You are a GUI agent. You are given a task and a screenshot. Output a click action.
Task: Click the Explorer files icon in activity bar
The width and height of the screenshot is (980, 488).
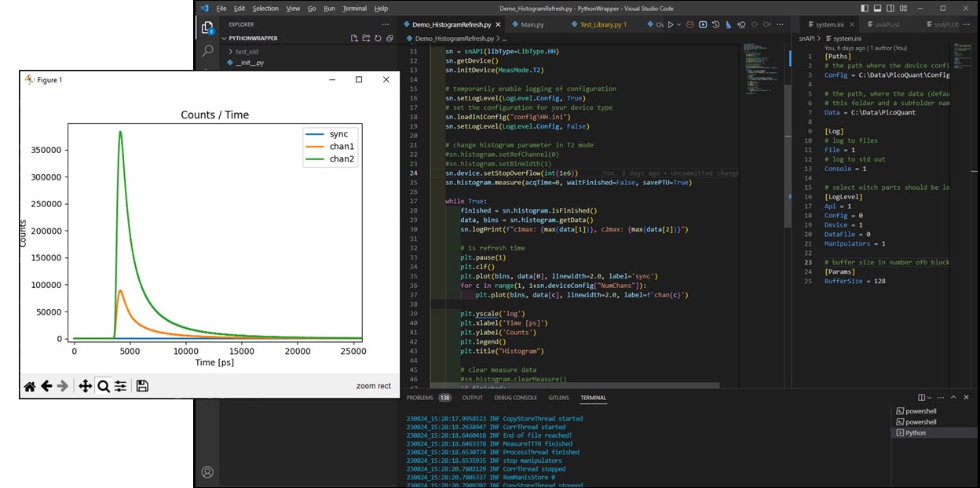207,27
